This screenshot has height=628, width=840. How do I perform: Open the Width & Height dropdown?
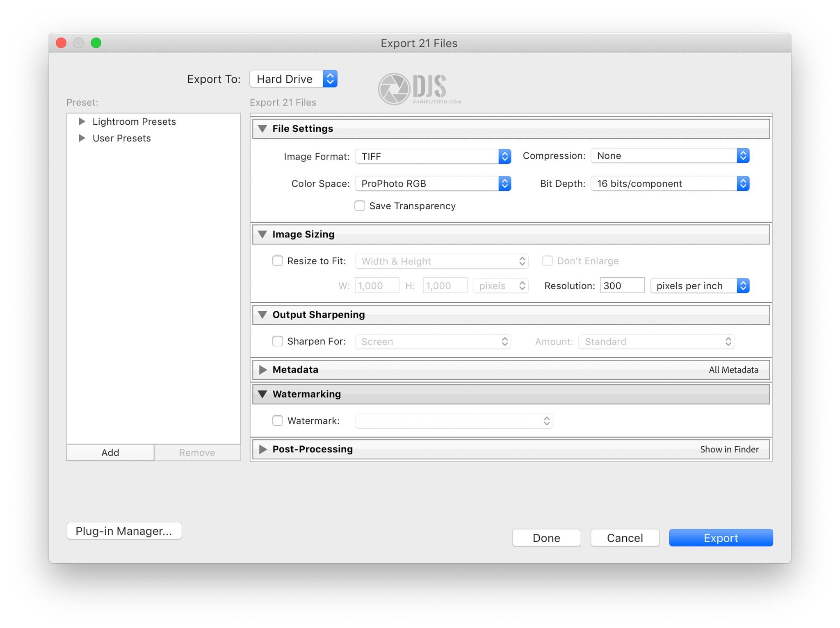point(442,261)
